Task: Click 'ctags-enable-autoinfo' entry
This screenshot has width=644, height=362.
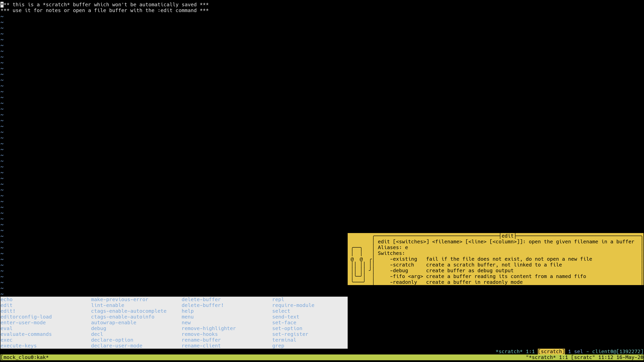Action: click(x=123, y=317)
